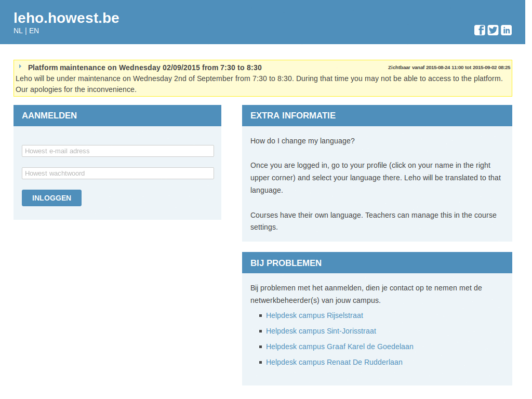Click 'Bij problemen met het aanmelden' paragraph
This screenshot has width=532, height=399.
(x=366, y=294)
